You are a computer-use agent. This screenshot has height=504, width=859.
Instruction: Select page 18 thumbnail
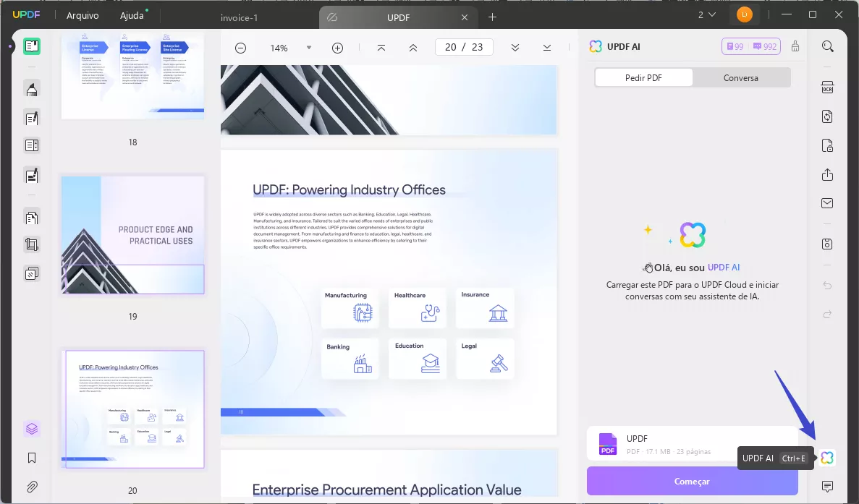pos(132,75)
